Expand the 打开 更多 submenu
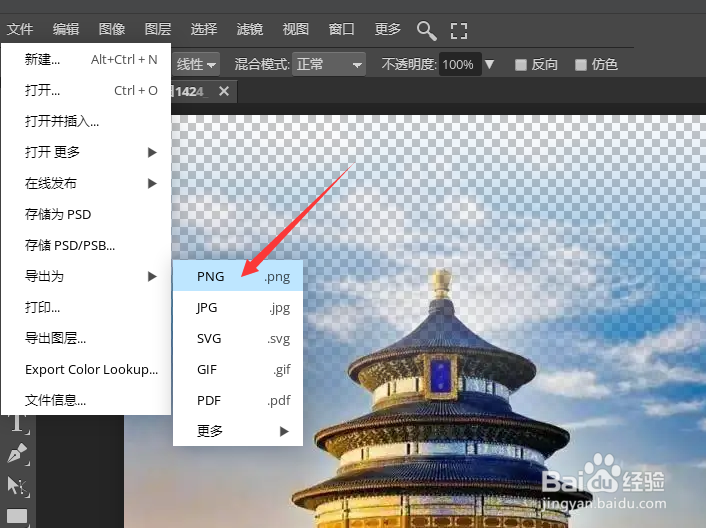This screenshot has width=706, height=528. tap(86, 152)
